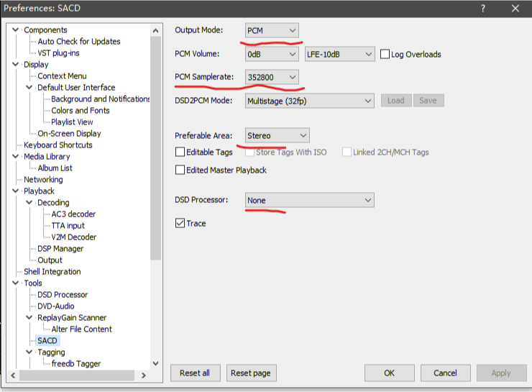Select Keyboard Shortcuts in tree
This screenshot has height=392, width=532.
tap(58, 145)
